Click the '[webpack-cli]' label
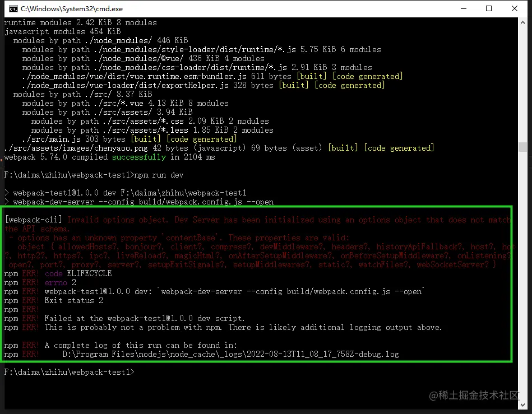 click(33, 220)
